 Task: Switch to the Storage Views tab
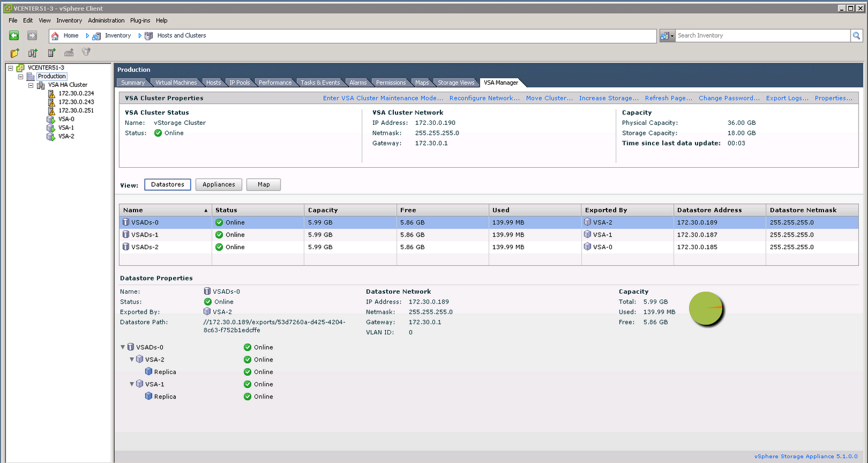(x=456, y=83)
